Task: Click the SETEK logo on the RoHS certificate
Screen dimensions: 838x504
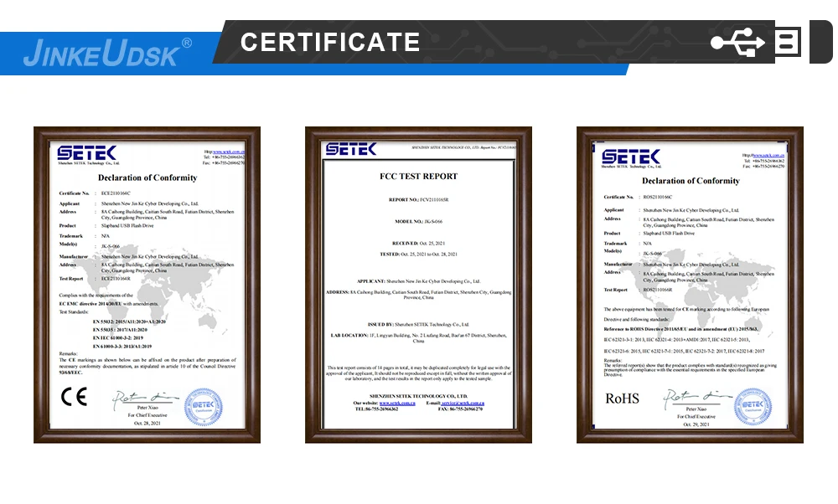Action: (x=631, y=157)
